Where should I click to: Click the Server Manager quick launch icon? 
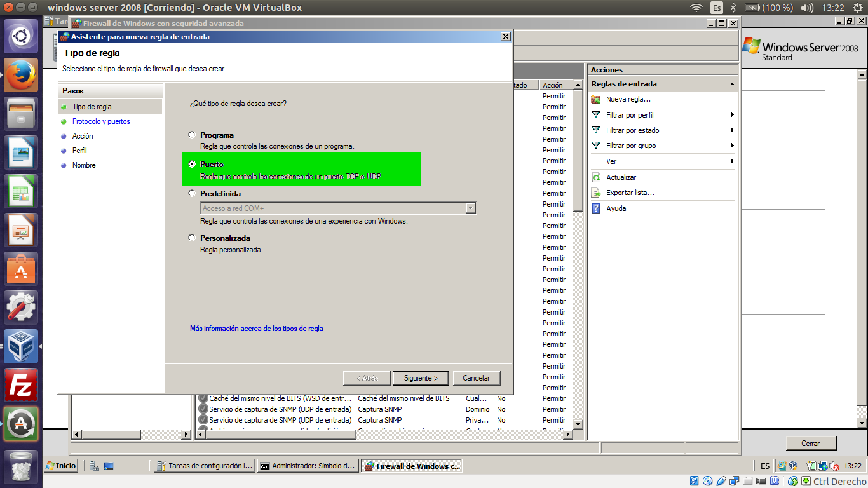pos(94,466)
